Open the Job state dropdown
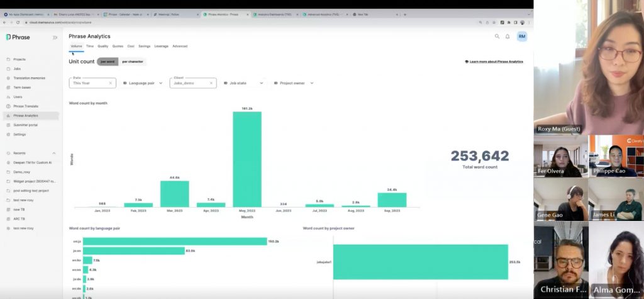Image resolution: width=644 pixels, height=299 pixels. pos(243,83)
